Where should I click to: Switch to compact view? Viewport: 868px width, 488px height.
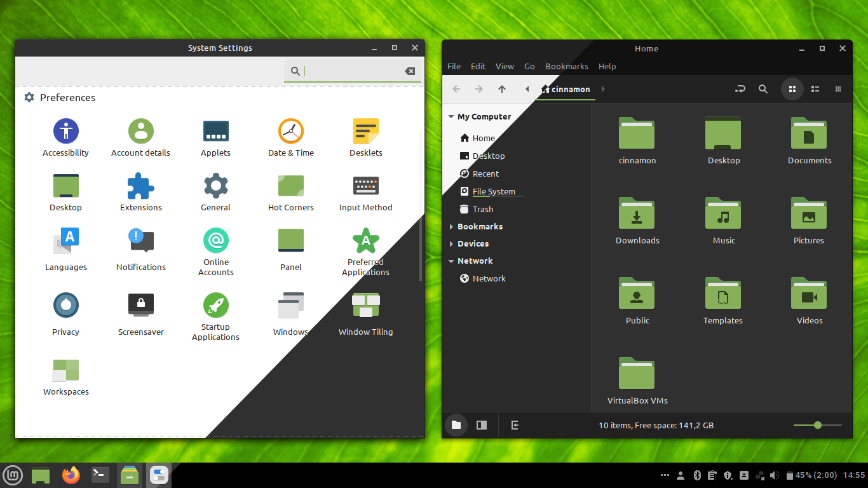(838, 89)
